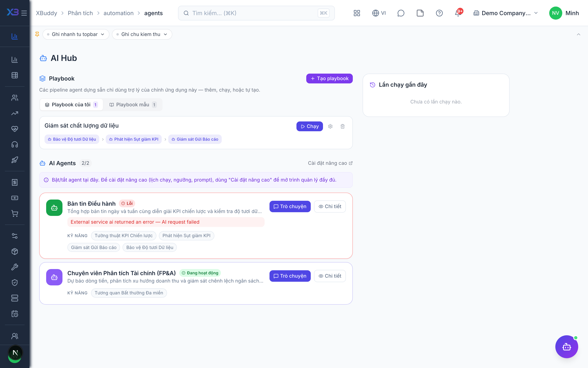
Task: View Chi tiết of Bản tin Điều hành
Action: [330, 206]
